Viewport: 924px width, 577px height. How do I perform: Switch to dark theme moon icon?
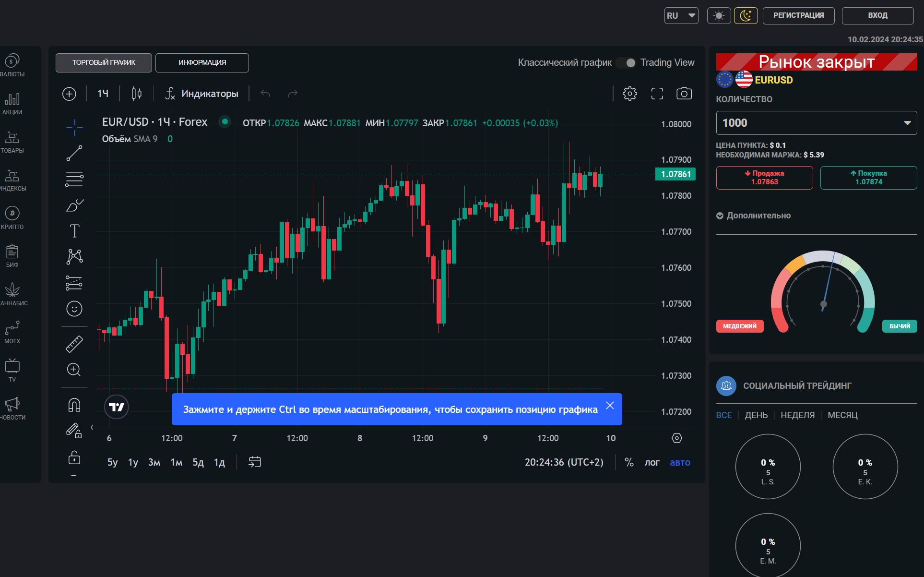pyautogui.click(x=746, y=16)
